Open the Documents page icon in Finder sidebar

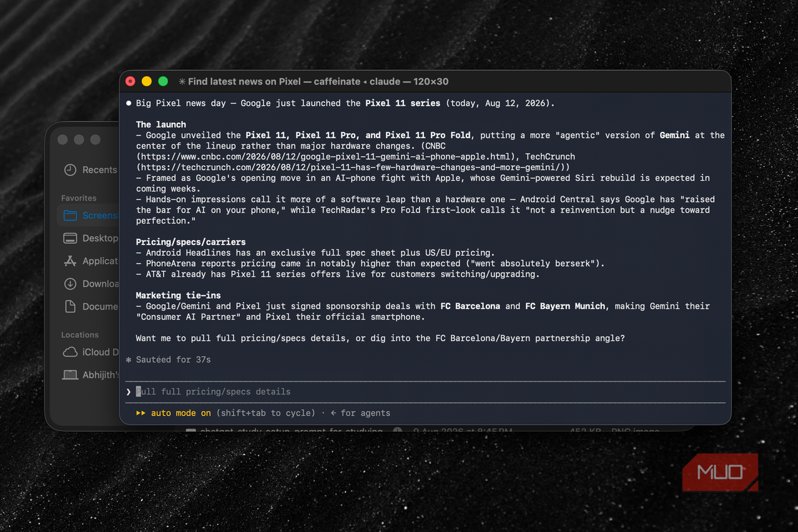(x=70, y=306)
